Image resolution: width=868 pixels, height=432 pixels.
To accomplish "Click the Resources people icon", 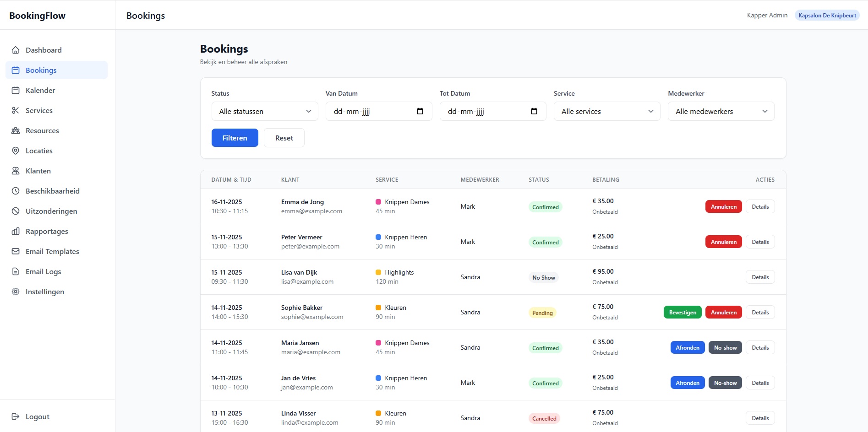I will coord(16,130).
